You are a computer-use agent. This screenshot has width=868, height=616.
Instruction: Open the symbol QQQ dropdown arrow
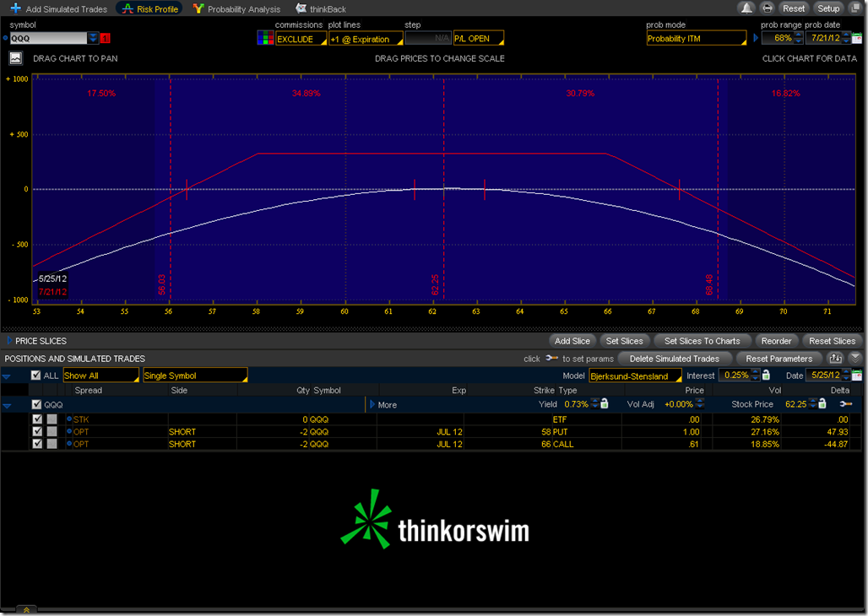tap(93, 38)
